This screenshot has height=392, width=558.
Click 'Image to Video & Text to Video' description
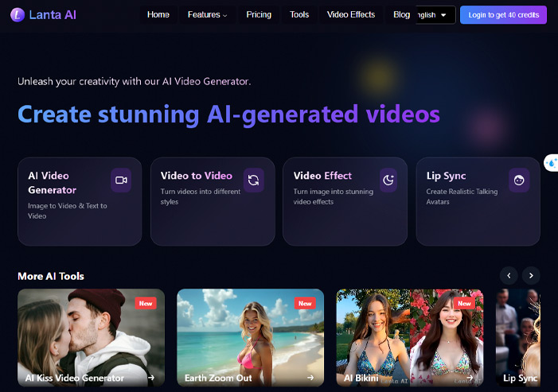pyautogui.click(x=67, y=211)
